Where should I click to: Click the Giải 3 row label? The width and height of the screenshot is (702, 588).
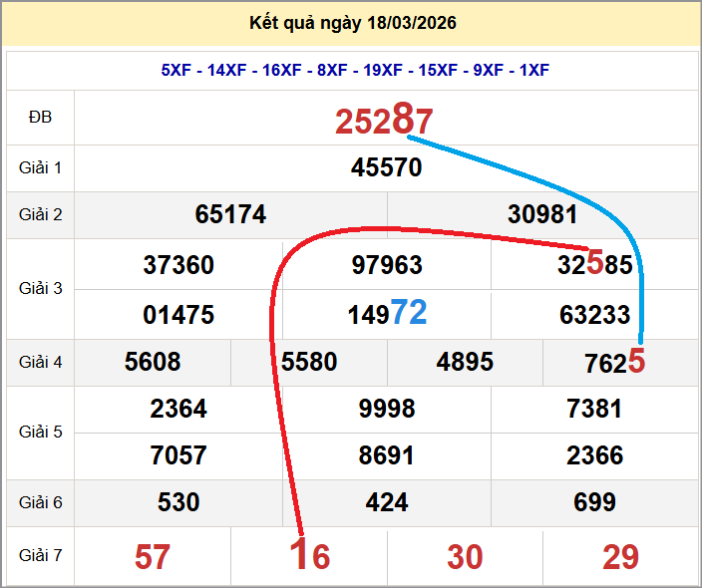pos(40,288)
